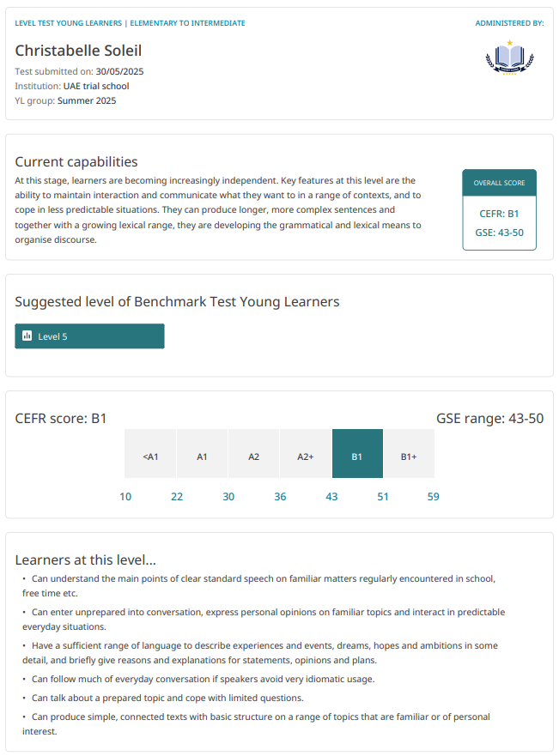
Task: Click the A2+ scale segment
Action: (306, 457)
